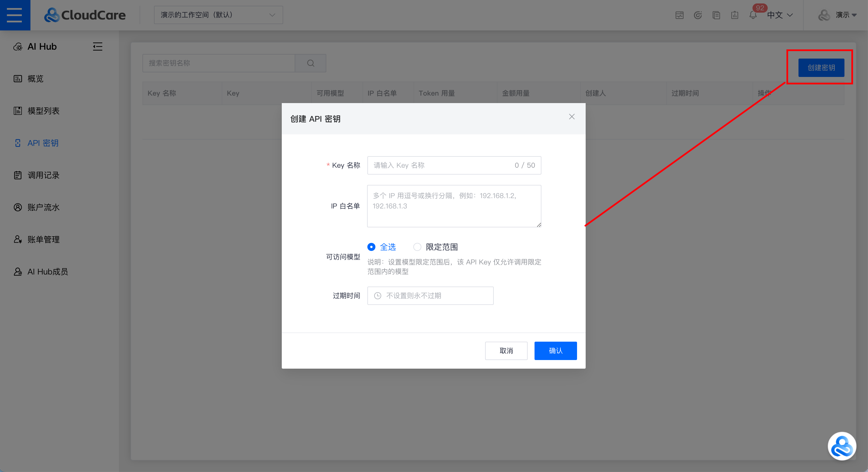This screenshot has width=868, height=472.
Task: Focus the Key 名称 input field
Action: [x=454, y=165]
